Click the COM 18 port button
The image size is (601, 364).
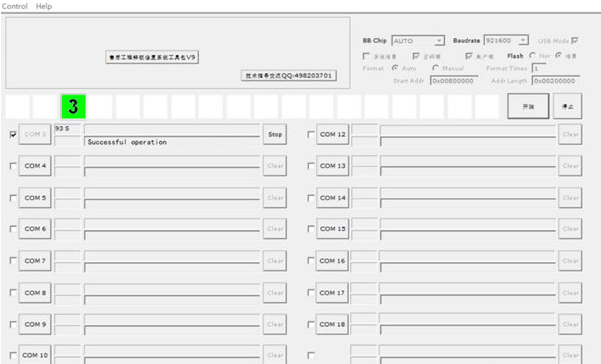pyautogui.click(x=332, y=325)
